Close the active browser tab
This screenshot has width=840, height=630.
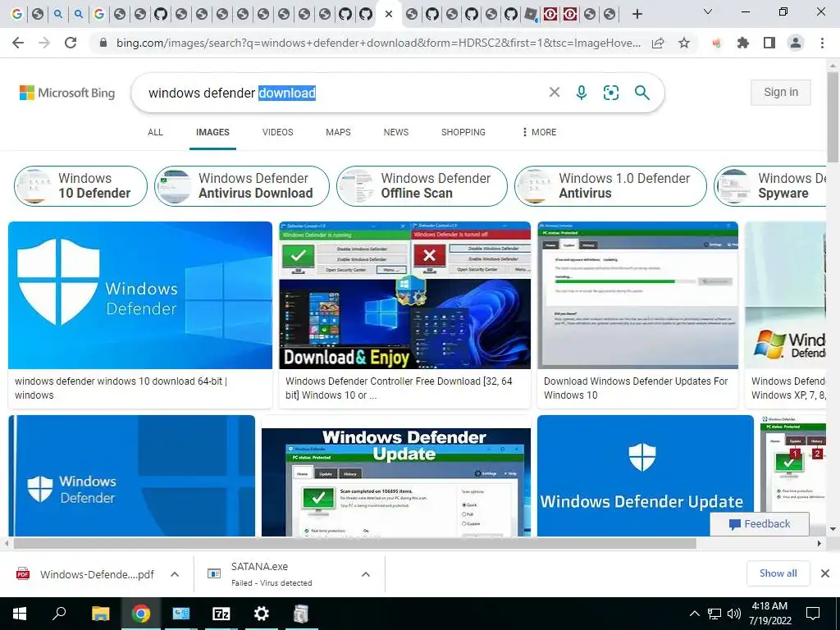tap(389, 14)
